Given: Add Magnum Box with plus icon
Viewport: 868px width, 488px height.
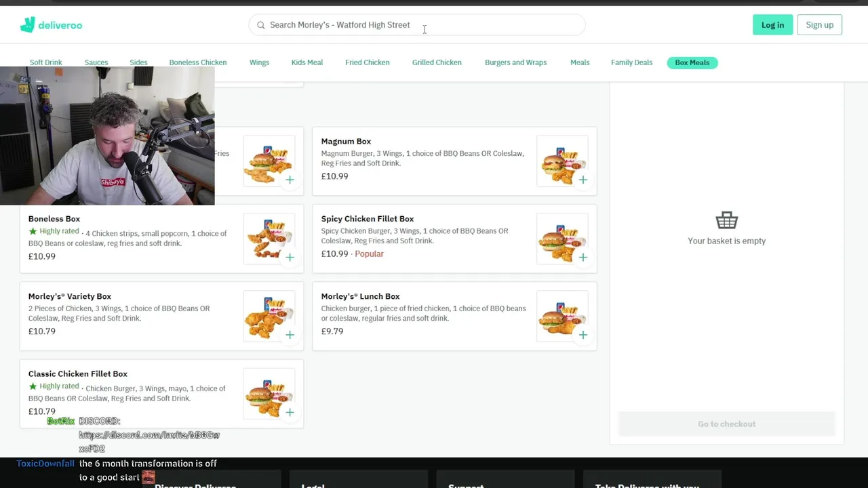Looking at the screenshot, I should (583, 180).
